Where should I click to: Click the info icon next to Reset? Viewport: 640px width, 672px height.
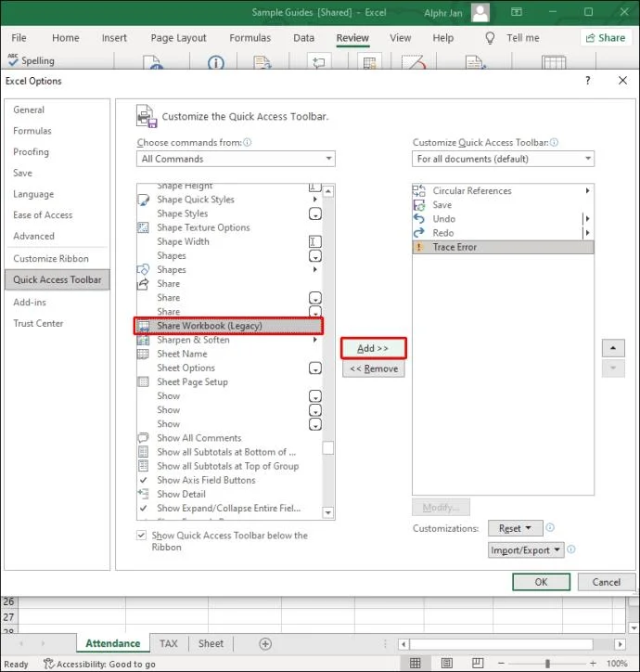click(550, 527)
